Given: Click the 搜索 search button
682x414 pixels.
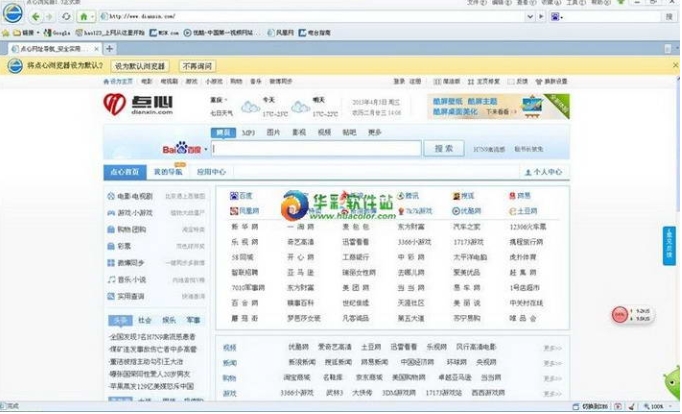Looking at the screenshot, I should click(x=444, y=148).
